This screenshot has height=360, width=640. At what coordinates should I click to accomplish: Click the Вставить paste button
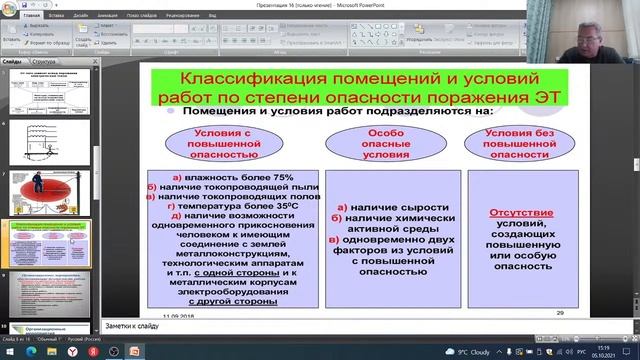[11, 34]
